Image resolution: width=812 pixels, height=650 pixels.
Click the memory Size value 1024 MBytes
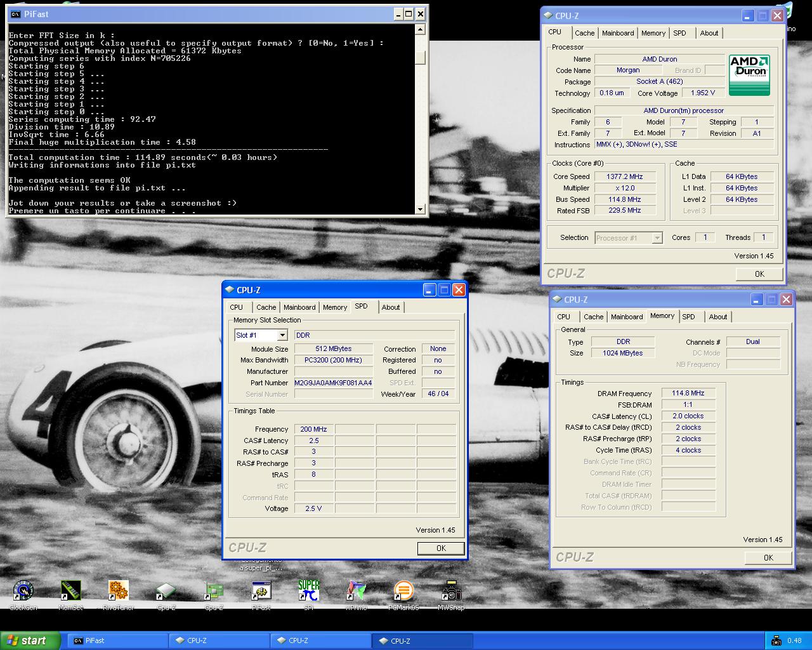point(623,353)
